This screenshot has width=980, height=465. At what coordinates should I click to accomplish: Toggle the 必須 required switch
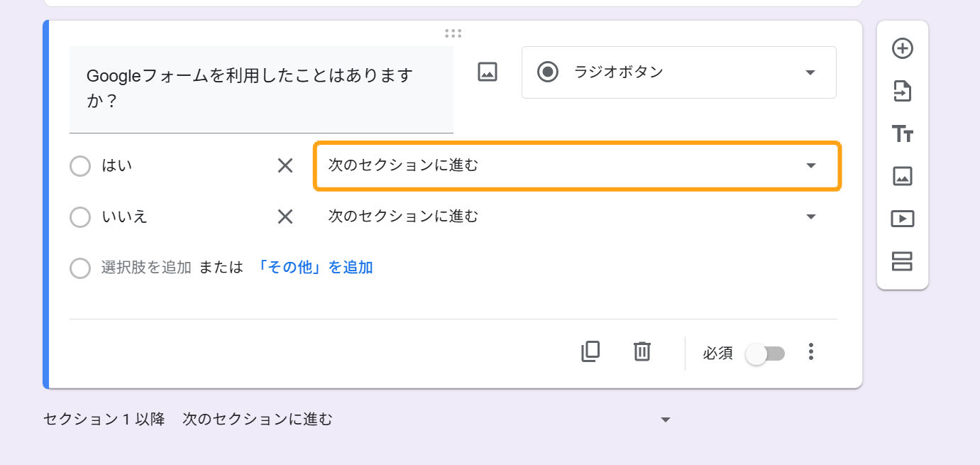click(765, 354)
